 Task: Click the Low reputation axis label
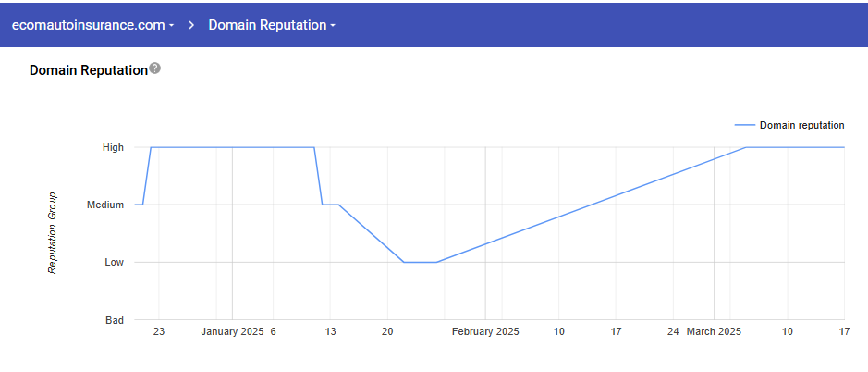(x=114, y=262)
